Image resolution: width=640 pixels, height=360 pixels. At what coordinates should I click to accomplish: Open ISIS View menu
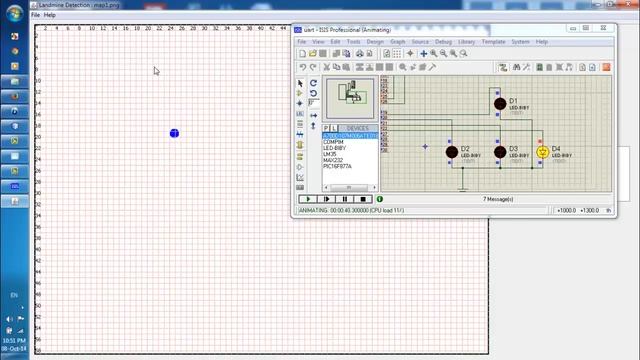[x=318, y=42]
